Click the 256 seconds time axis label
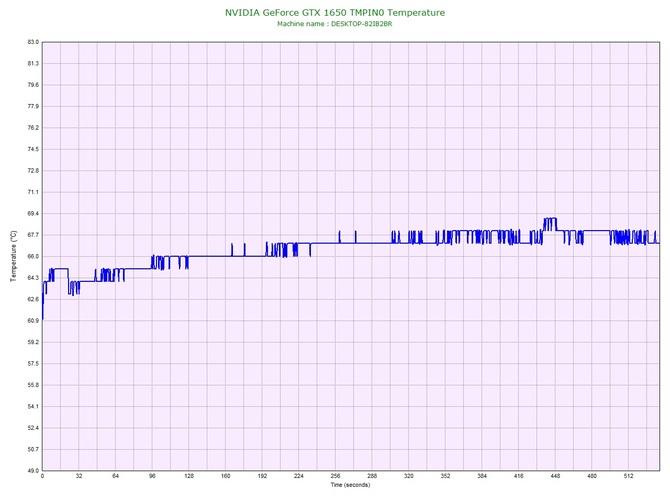This screenshot has height=502, width=670. point(335,476)
